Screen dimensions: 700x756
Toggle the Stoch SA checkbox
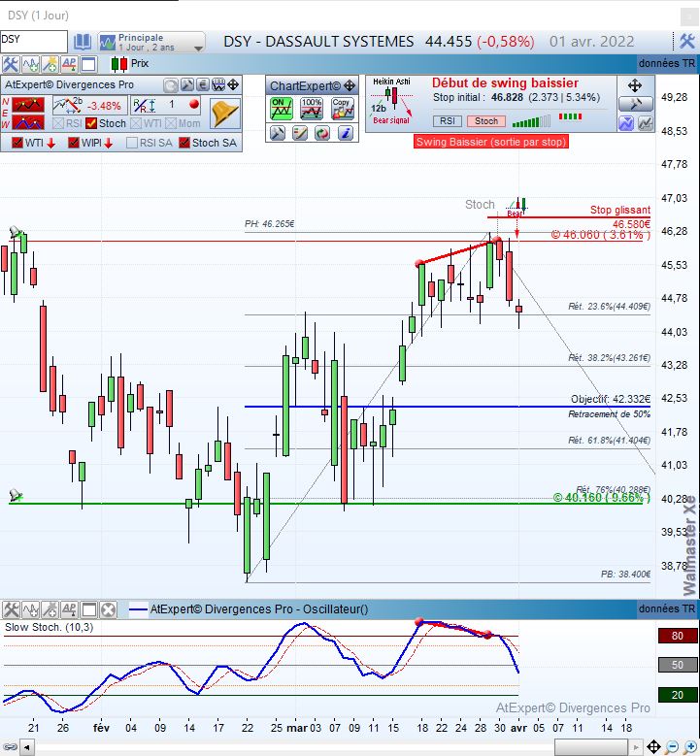point(184,143)
